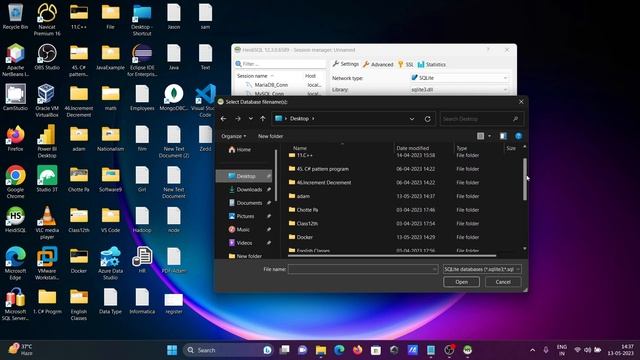This screenshot has width=640, height=360.
Task: Toggle the preview pane icon
Action: click(x=503, y=136)
